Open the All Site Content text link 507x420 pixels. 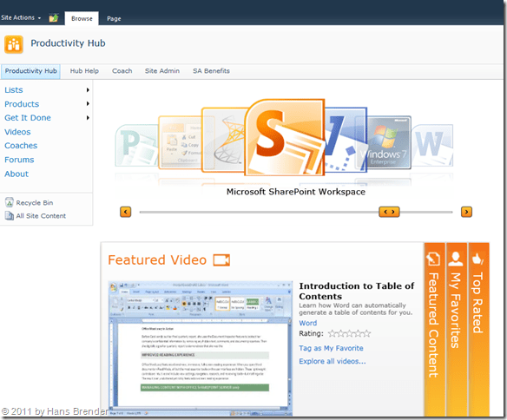coord(41,216)
